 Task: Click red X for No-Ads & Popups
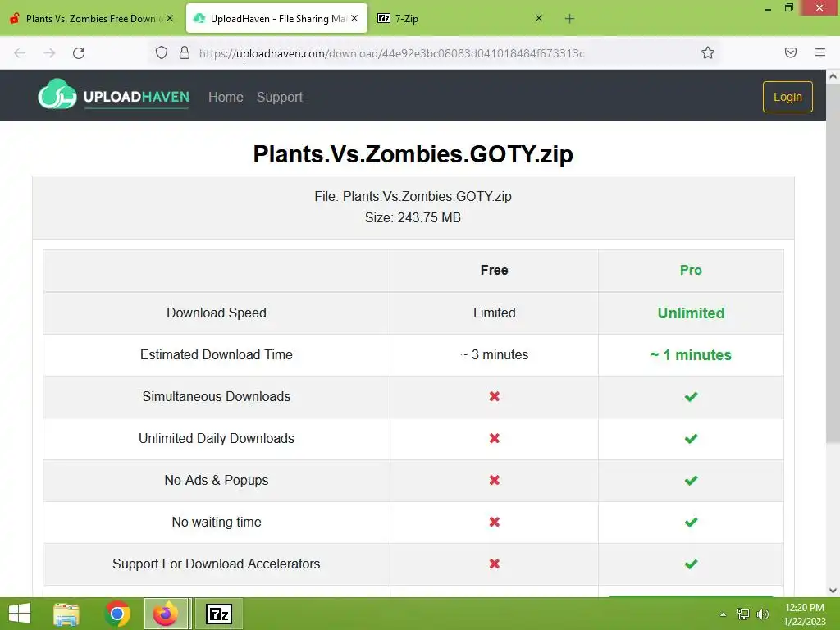[x=494, y=480]
